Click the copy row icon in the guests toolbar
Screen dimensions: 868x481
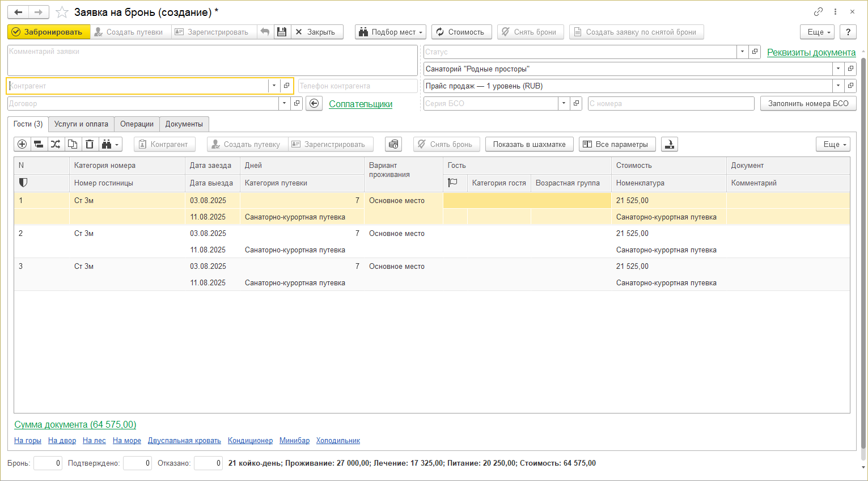tap(73, 145)
